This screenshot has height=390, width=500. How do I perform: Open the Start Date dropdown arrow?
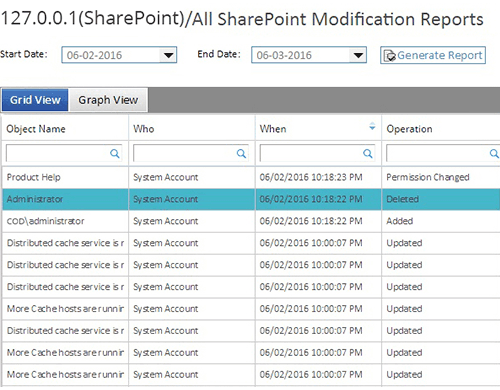click(x=168, y=55)
